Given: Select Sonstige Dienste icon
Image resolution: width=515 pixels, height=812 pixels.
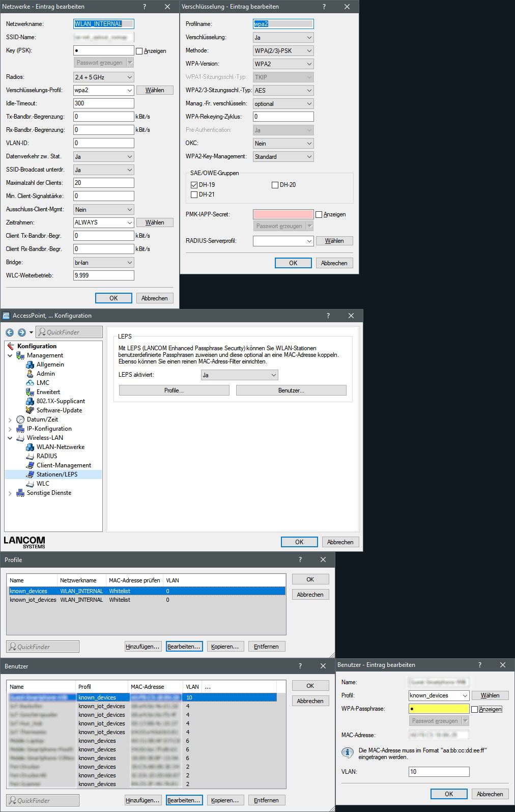Looking at the screenshot, I should (x=20, y=493).
